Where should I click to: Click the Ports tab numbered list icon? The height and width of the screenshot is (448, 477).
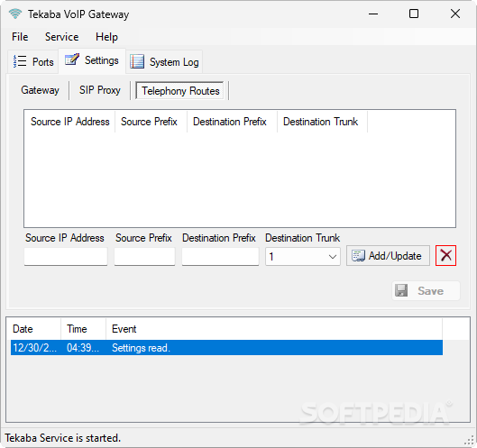coord(20,61)
